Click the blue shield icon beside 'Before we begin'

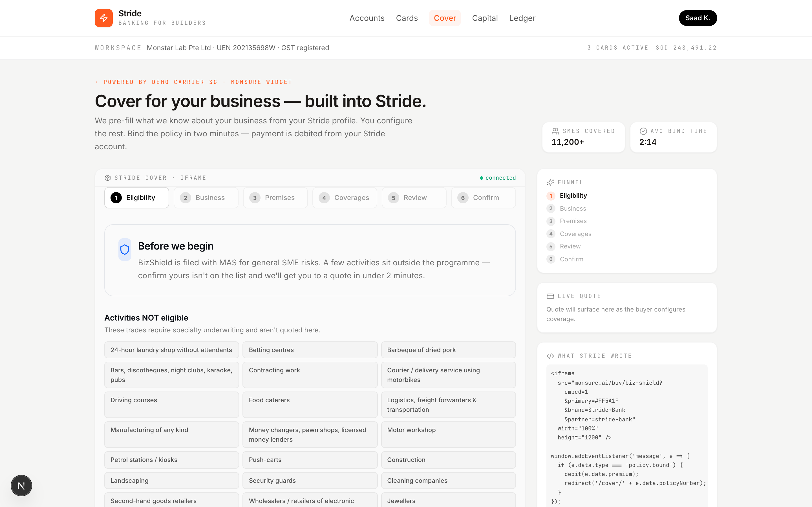(125, 249)
